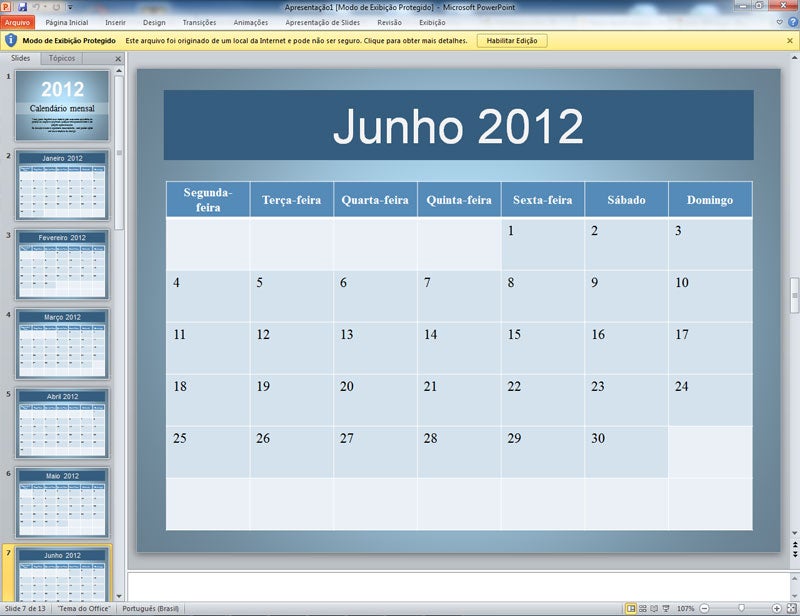
Task: Select the Abril 2012 slide thumbnail
Action: [62, 423]
